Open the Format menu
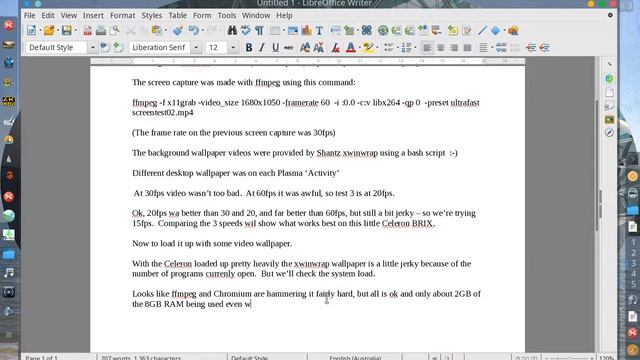The height and width of the screenshot is (360, 640). point(122,16)
